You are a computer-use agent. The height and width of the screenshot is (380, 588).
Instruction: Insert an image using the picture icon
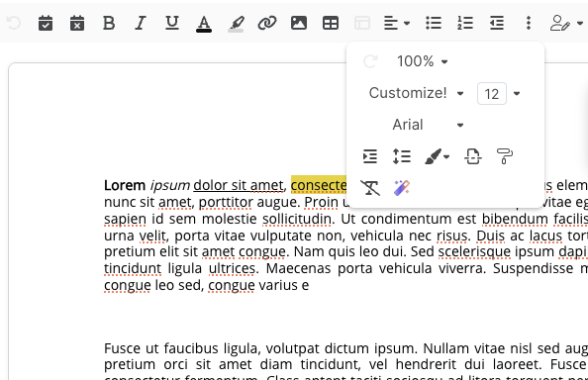click(x=299, y=23)
